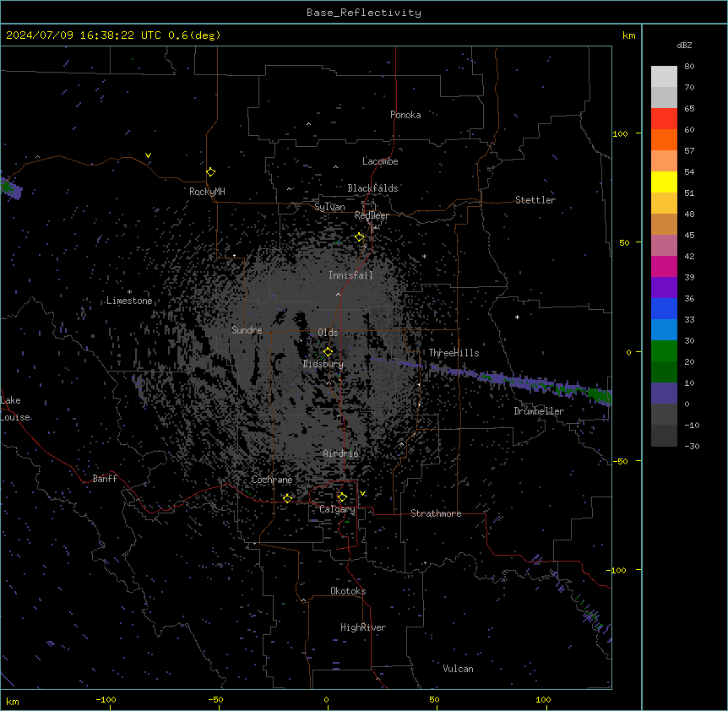Click the Calgary city label

(x=337, y=509)
